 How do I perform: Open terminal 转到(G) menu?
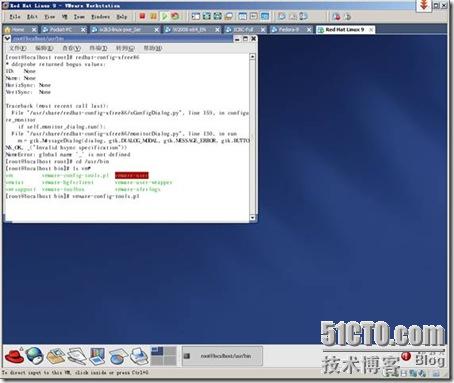[x=125, y=48]
